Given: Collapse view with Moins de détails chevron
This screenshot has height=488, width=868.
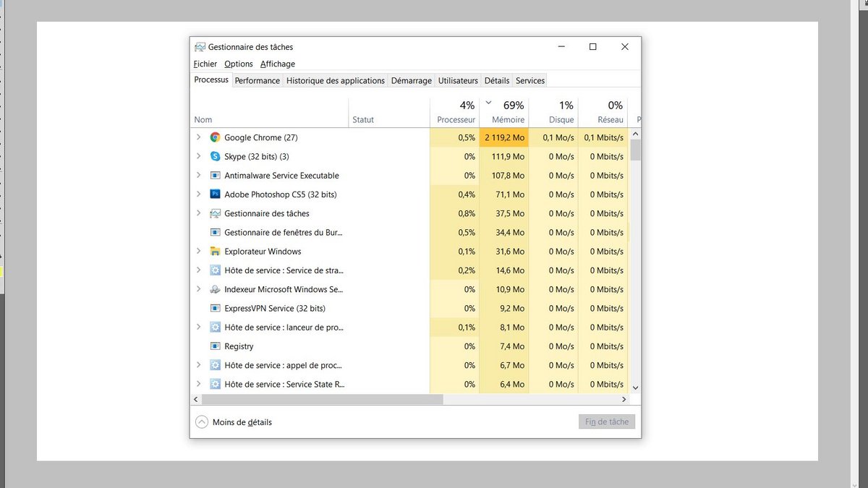Looking at the screenshot, I should 201,422.
